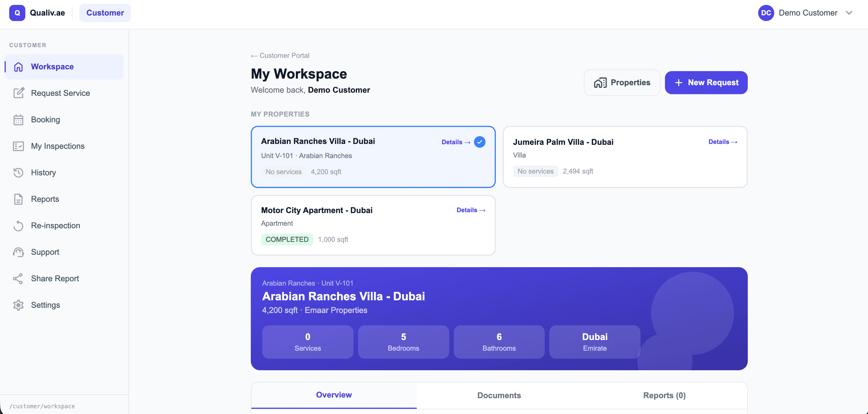
Task: Click the Dubai Emirate stat tile
Action: tap(595, 342)
